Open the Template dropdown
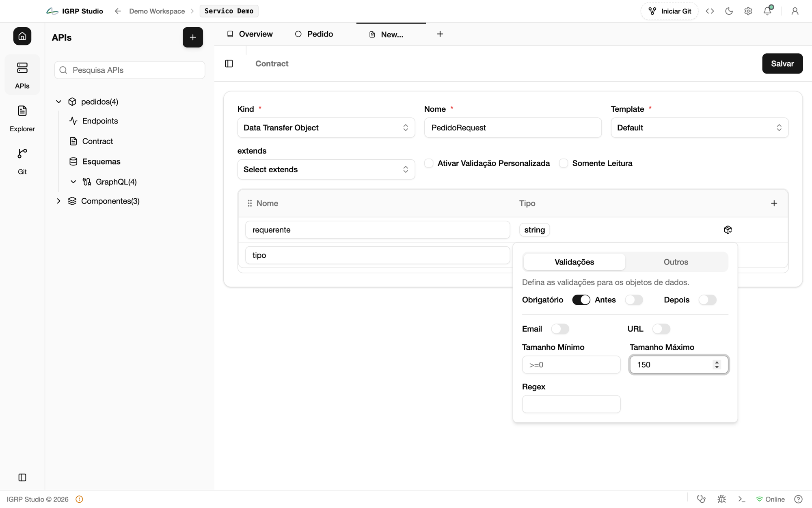The image size is (812, 508). [700, 128]
